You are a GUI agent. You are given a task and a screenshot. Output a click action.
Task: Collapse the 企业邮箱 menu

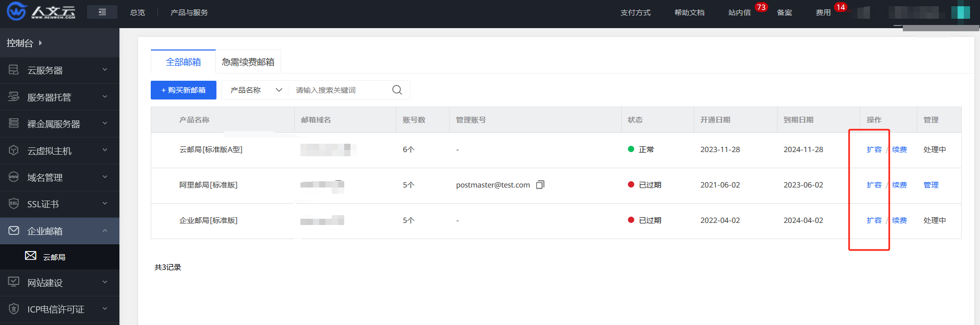[x=105, y=231]
